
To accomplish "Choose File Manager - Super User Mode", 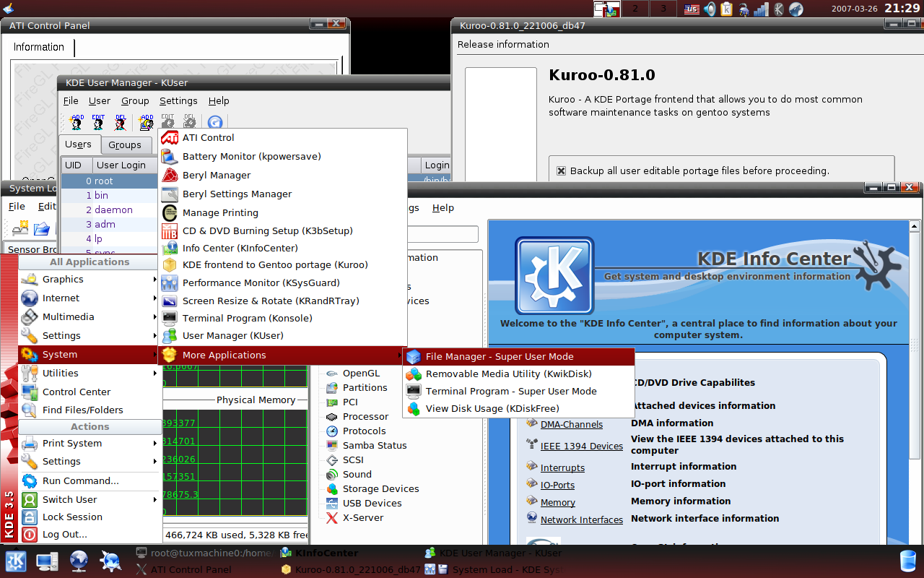I will (519, 356).
